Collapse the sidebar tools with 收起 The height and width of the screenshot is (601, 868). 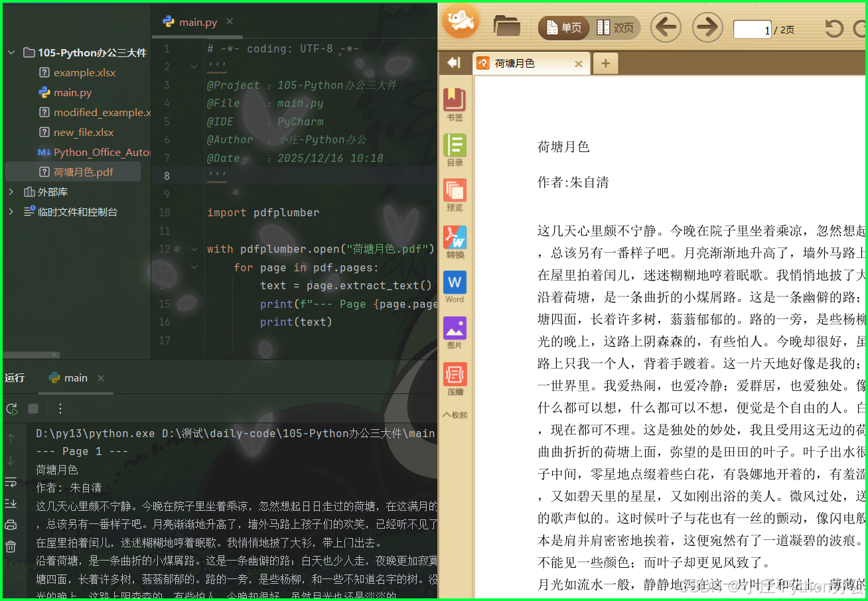coord(455,415)
